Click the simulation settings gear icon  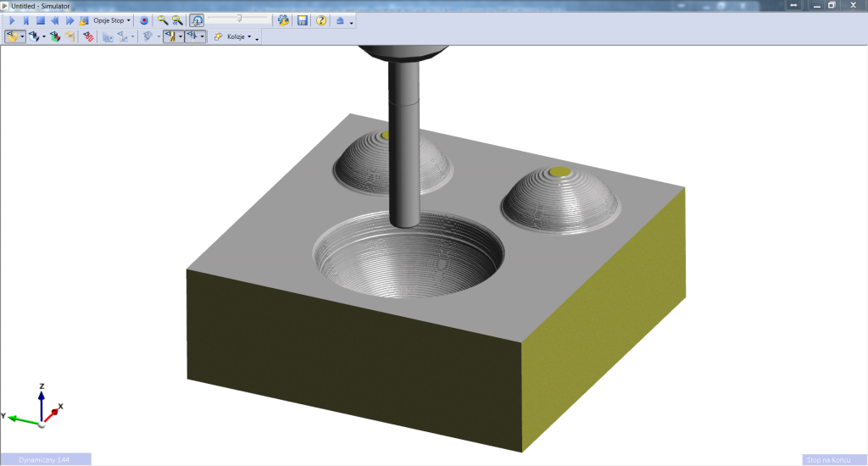coord(283,20)
